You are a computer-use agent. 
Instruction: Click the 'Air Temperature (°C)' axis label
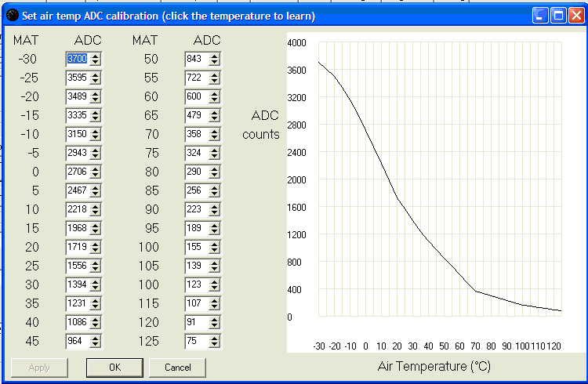434,366
